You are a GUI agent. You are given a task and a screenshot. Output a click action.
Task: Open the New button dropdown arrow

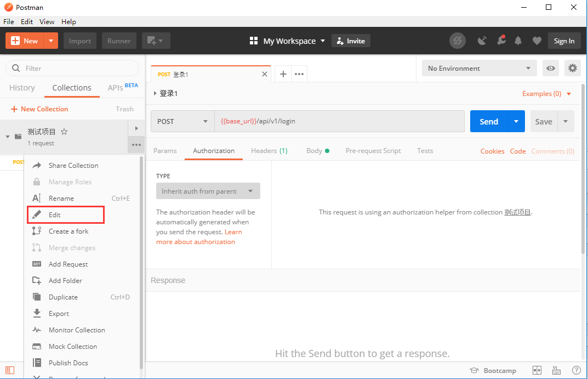[51, 41]
